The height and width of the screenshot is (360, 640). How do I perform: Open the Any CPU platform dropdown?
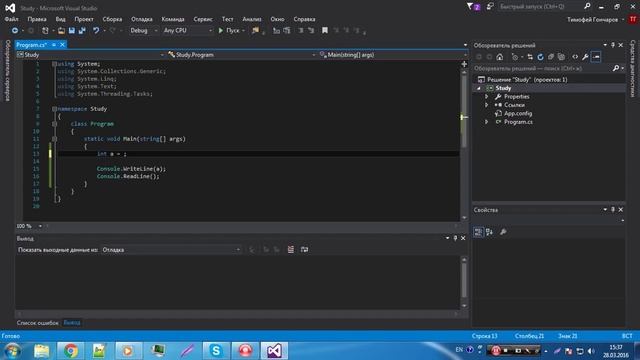click(x=188, y=31)
